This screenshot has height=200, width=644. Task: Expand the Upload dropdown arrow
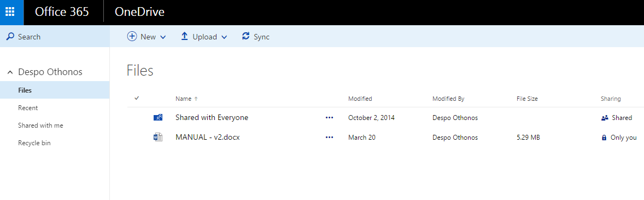224,37
